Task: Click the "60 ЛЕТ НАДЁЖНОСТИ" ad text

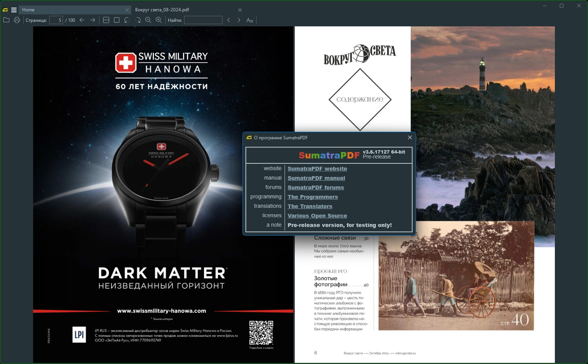Action: point(161,87)
